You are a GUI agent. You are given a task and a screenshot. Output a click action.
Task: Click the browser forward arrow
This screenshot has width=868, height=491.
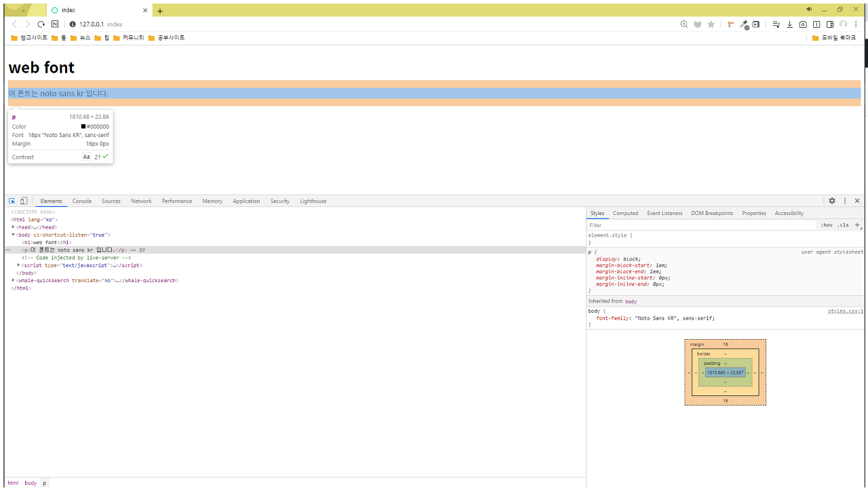28,24
